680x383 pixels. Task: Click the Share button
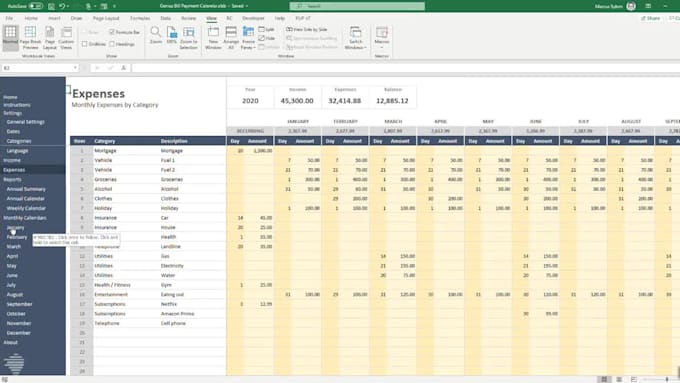pos(650,18)
